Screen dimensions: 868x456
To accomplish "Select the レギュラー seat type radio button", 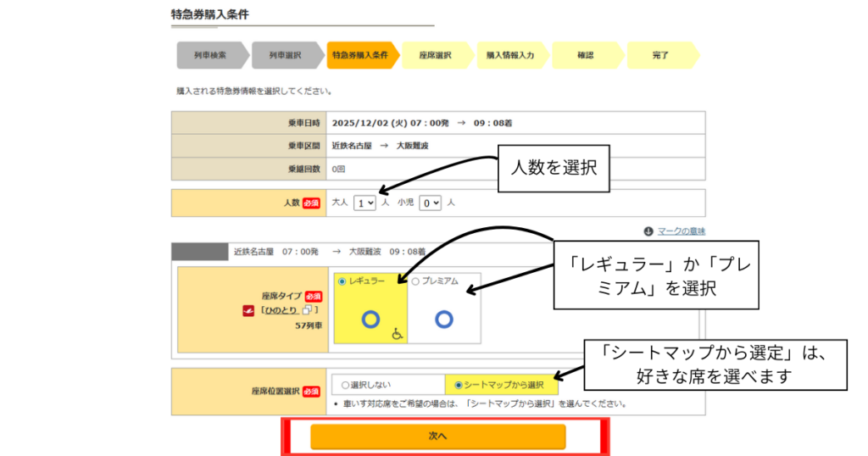I will click(x=342, y=281).
